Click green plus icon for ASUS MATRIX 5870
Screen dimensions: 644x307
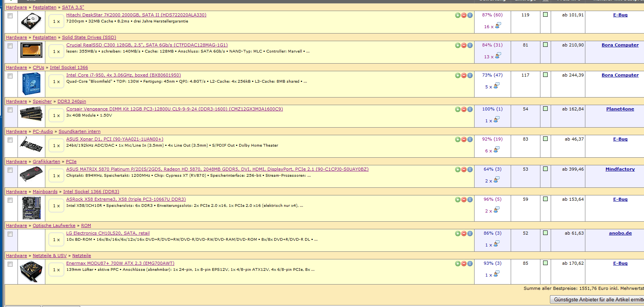[x=458, y=169]
